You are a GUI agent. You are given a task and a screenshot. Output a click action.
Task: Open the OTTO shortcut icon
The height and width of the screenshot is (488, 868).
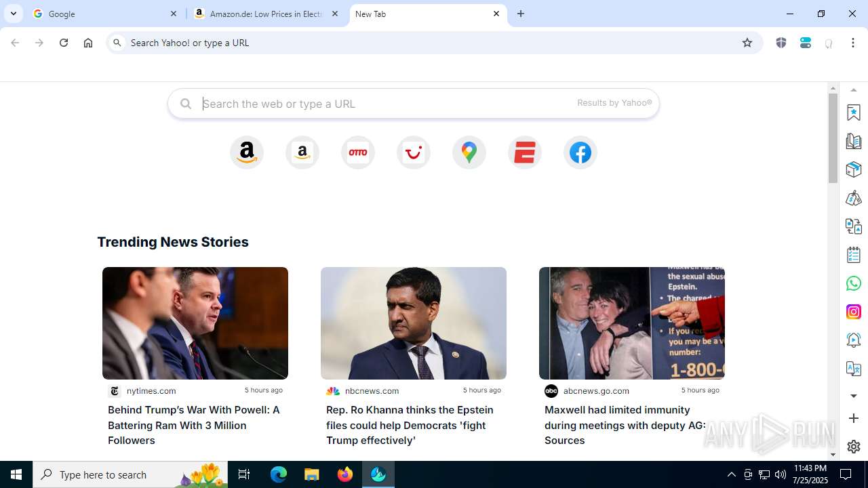[358, 152]
